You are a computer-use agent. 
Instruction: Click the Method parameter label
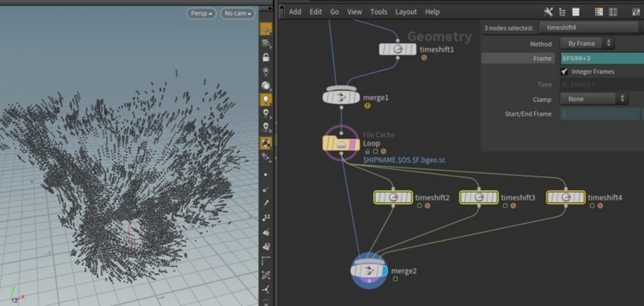(x=540, y=44)
